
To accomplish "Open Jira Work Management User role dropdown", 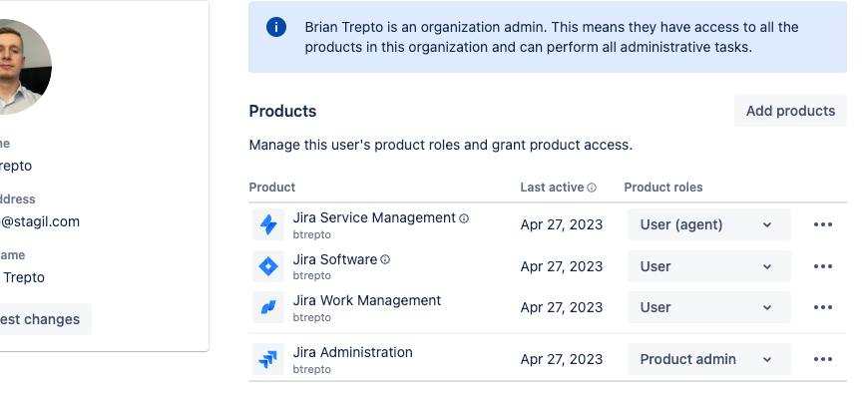I will [709, 307].
